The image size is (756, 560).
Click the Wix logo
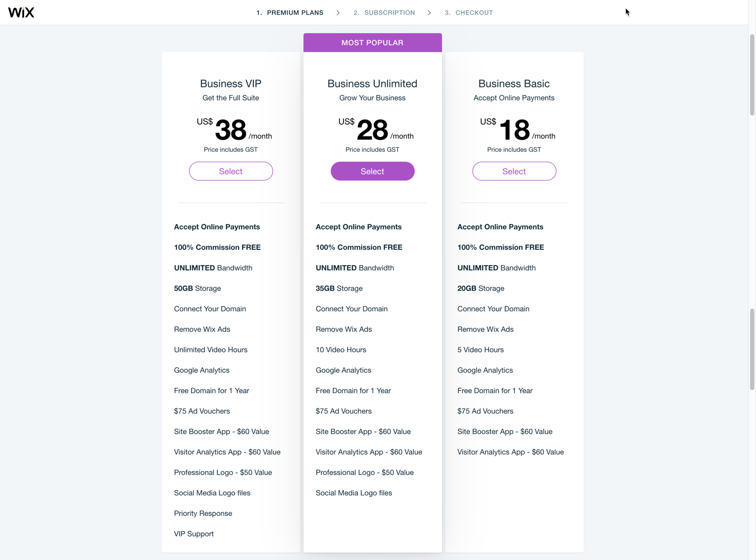click(x=21, y=13)
